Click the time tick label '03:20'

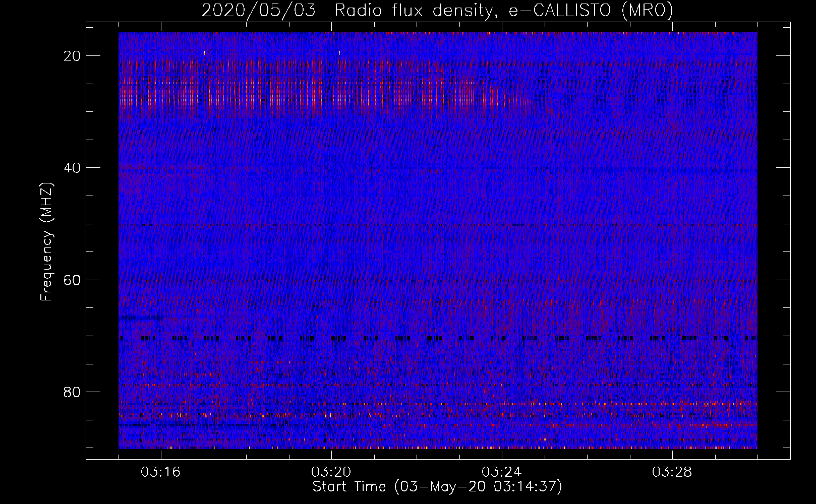point(331,472)
